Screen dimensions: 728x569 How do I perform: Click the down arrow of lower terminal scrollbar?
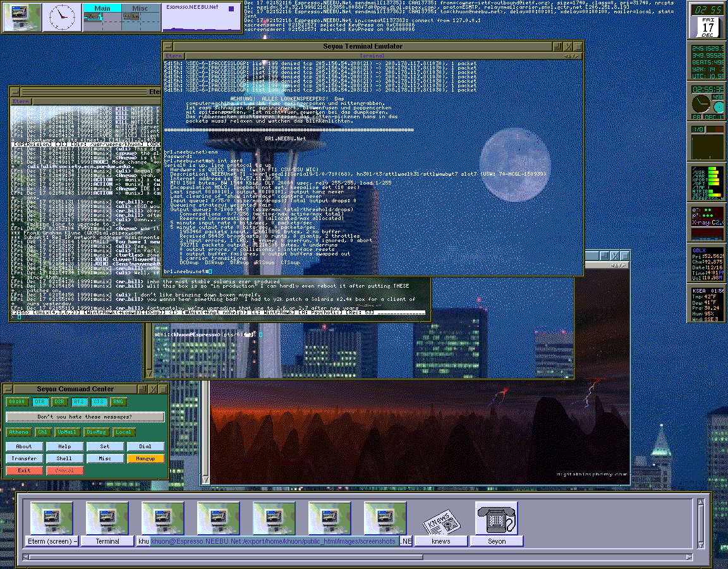[149, 373]
